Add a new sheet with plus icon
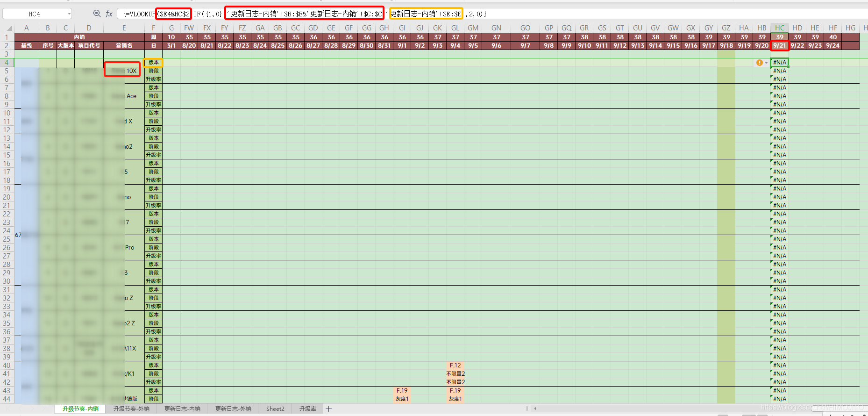 [x=329, y=409]
